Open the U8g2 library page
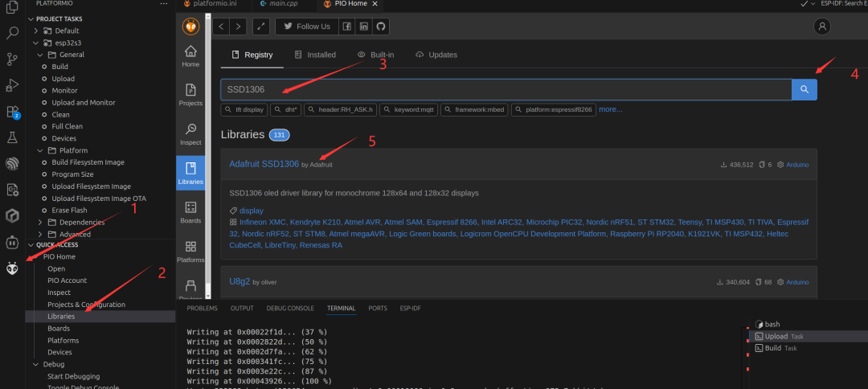 click(240, 281)
